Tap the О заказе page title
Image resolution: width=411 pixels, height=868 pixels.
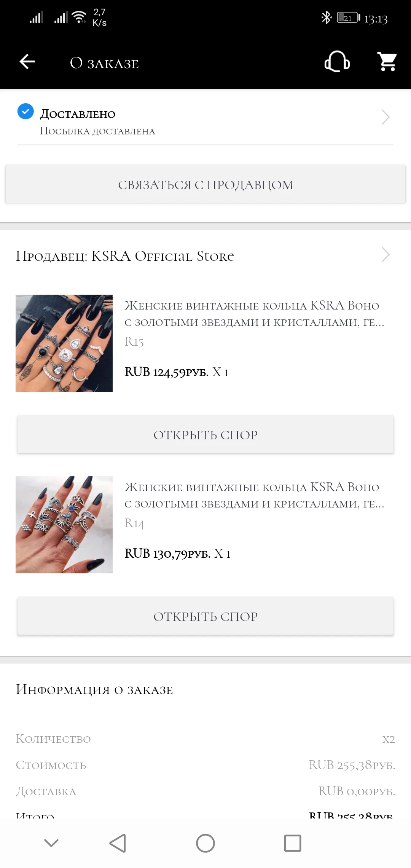click(x=104, y=63)
